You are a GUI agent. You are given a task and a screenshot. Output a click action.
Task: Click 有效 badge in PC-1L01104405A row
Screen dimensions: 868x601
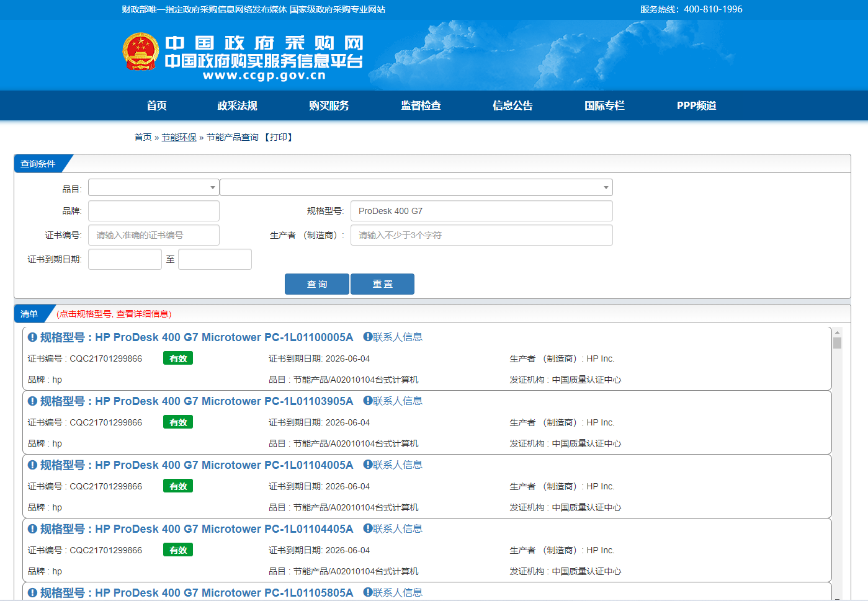click(178, 550)
